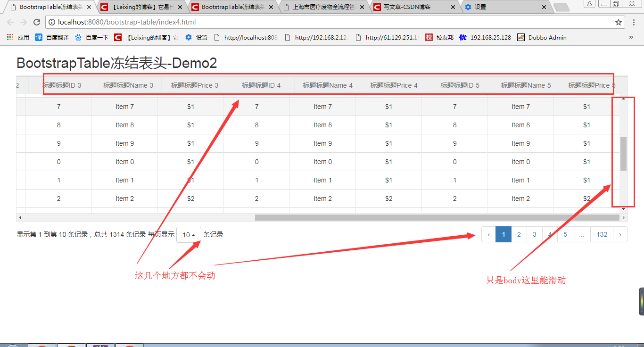Reload the current page
The image size is (644, 347).
click(37, 22)
